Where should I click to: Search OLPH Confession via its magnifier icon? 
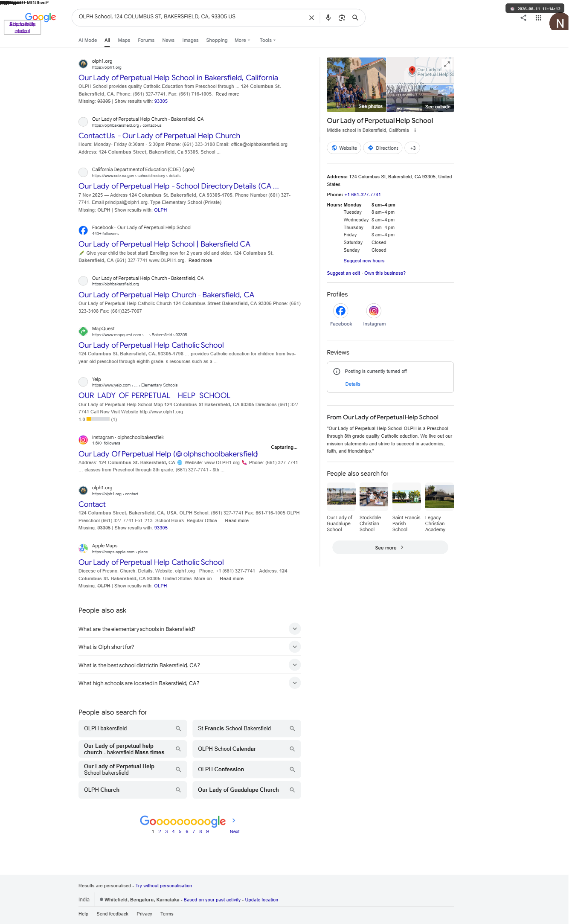coord(292,770)
